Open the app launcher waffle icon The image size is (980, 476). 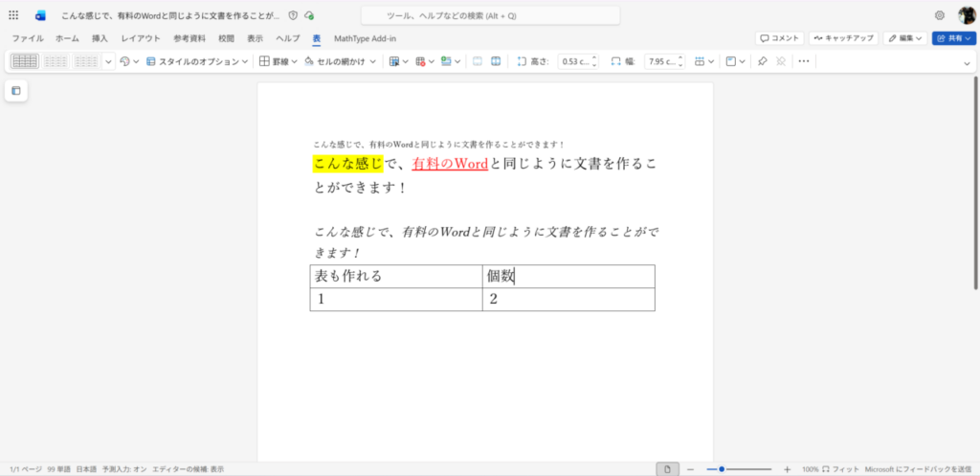[13, 15]
